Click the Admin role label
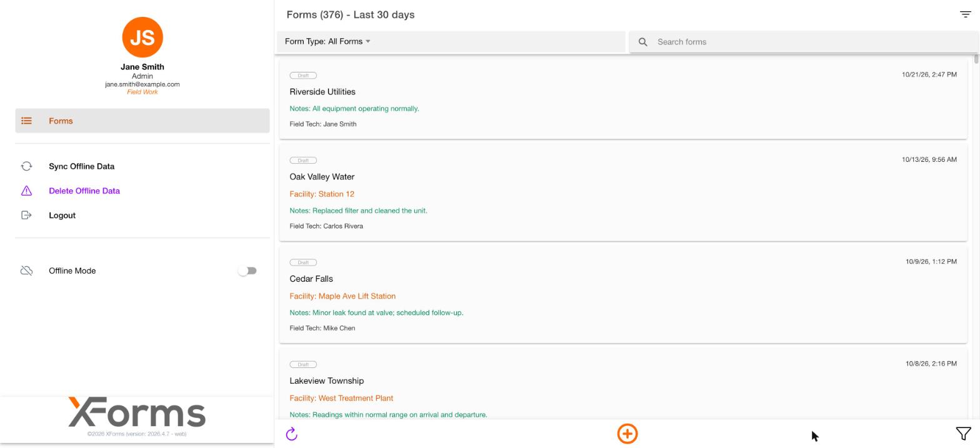The image size is (980, 448). [142, 76]
